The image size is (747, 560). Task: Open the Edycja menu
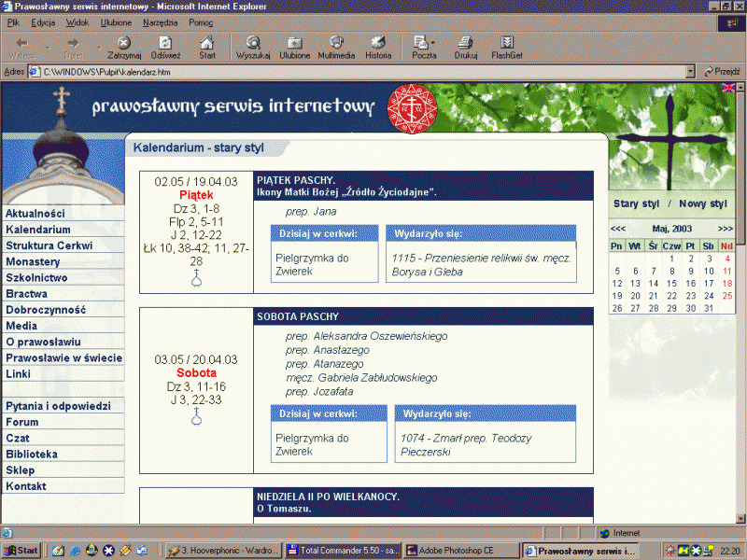coord(43,22)
